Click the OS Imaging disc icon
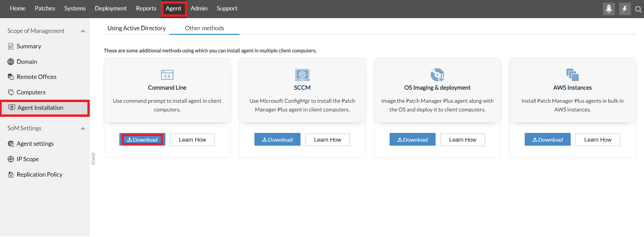644x237 pixels. [x=437, y=75]
